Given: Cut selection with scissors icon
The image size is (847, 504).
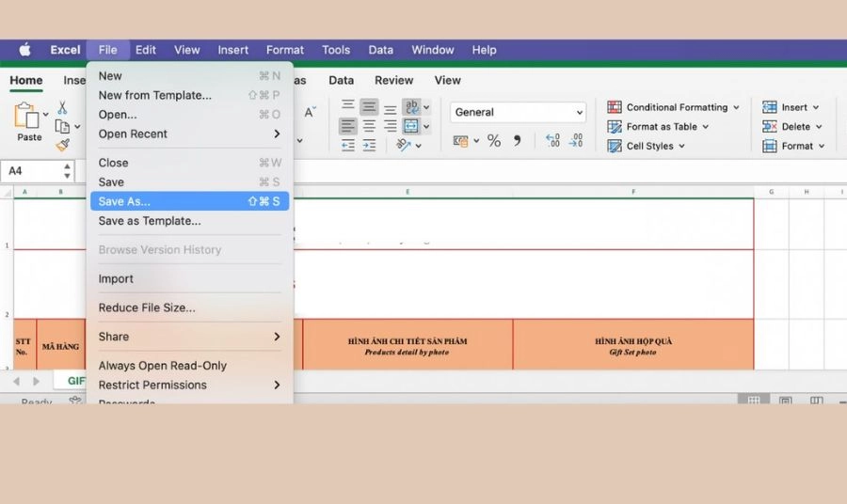Looking at the screenshot, I should 62,107.
